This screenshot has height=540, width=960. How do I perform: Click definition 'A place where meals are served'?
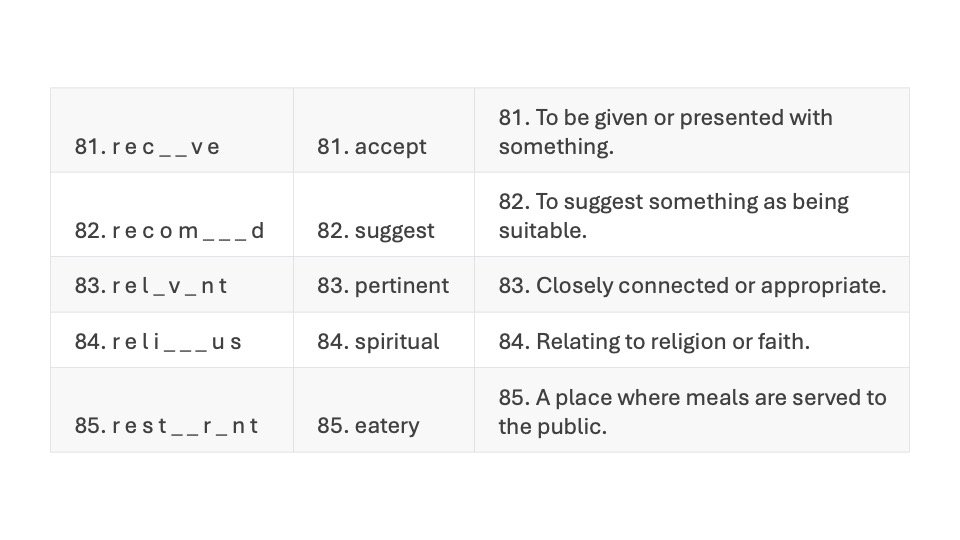692,412
